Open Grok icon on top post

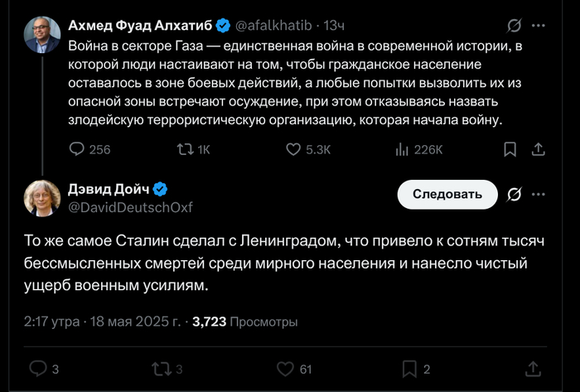[513, 26]
